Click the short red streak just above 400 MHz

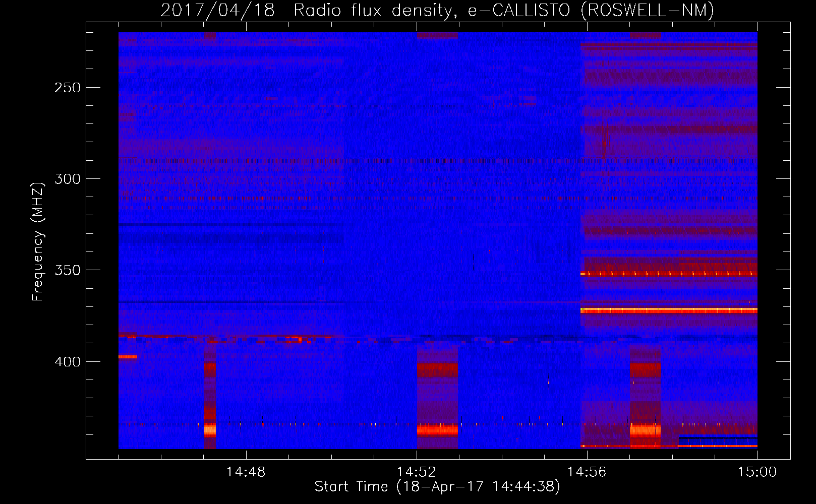128,357
